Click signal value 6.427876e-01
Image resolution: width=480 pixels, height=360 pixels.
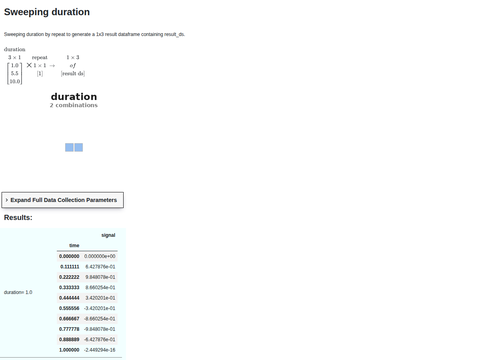coord(100,267)
